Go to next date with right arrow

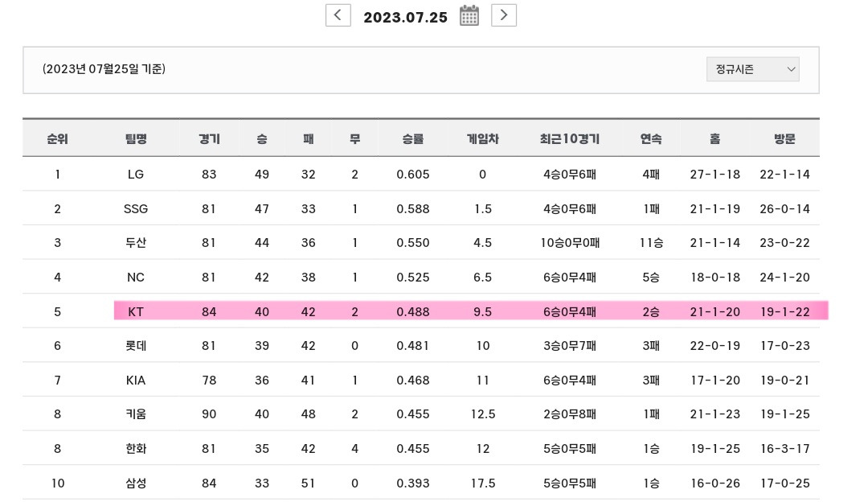504,15
